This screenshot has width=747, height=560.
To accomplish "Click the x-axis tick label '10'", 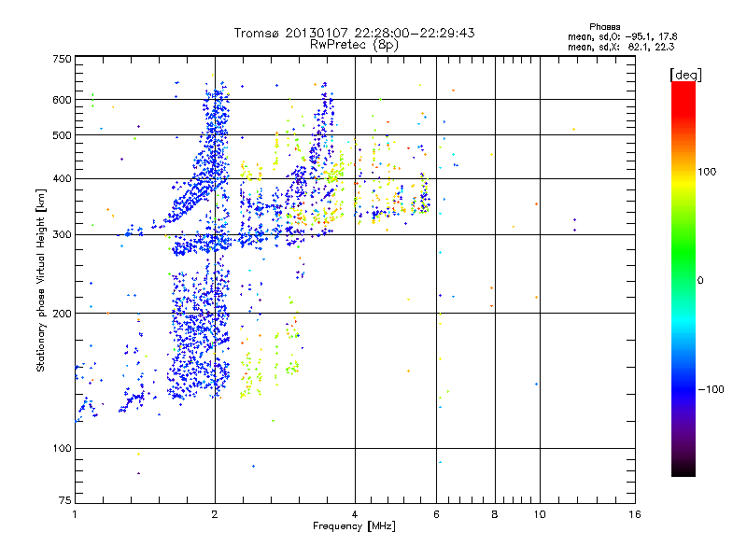I will pyautogui.click(x=540, y=514).
